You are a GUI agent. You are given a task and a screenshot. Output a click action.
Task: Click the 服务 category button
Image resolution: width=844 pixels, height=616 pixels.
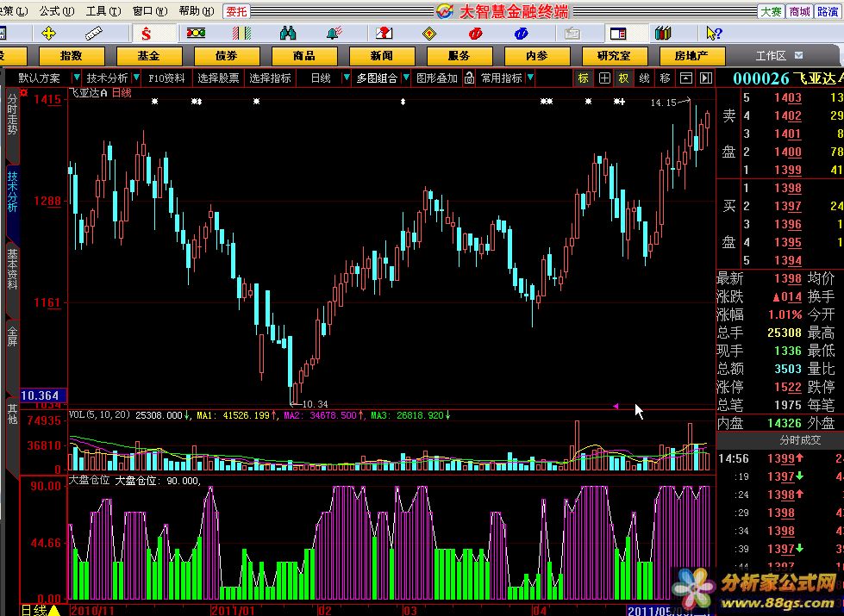click(x=460, y=55)
